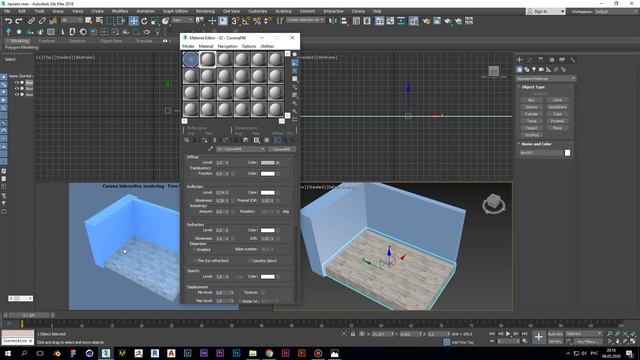
Task: Open the taskbar search icon
Action: pos(24,353)
